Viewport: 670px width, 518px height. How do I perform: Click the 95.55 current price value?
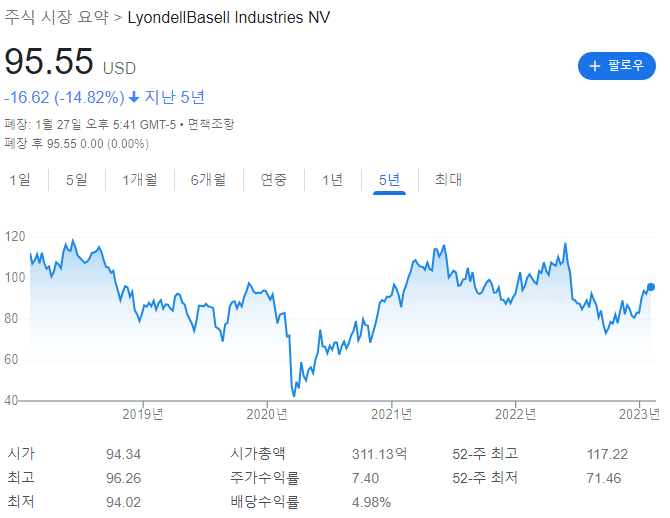click(x=49, y=61)
